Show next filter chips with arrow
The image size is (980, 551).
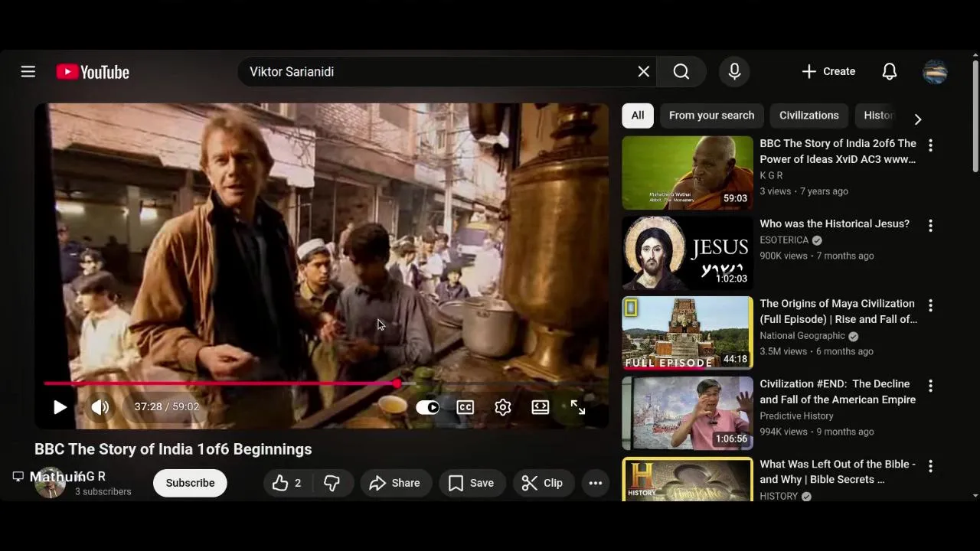[x=918, y=119]
